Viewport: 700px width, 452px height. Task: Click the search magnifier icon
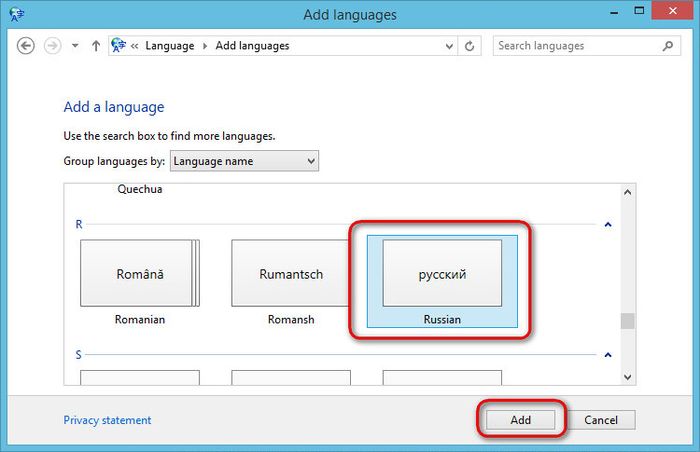[x=669, y=46]
